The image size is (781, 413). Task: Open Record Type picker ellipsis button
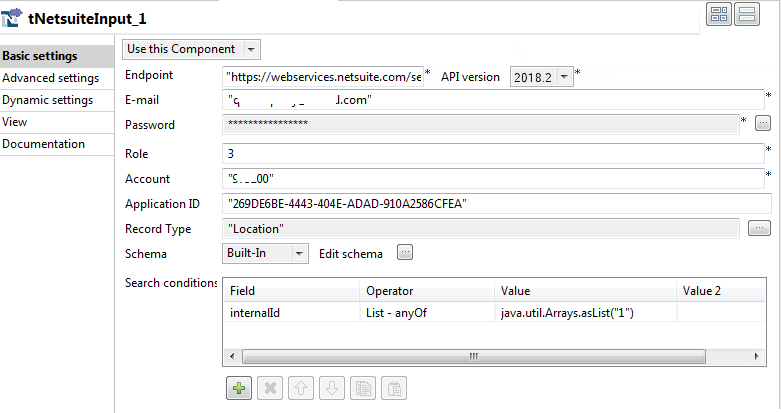[x=759, y=228]
